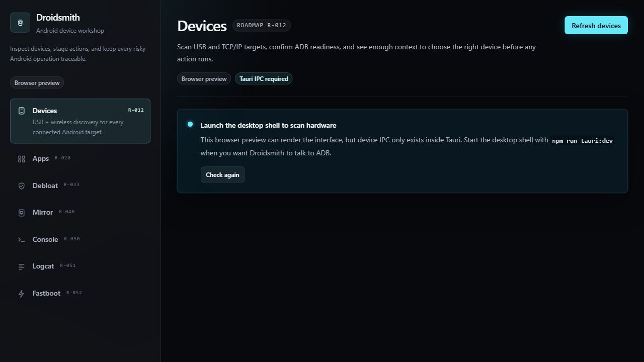Click the R-051 tag beside Logcat
Image resolution: width=644 pixels, height=362 pixels.
click(x=67, y=265)
